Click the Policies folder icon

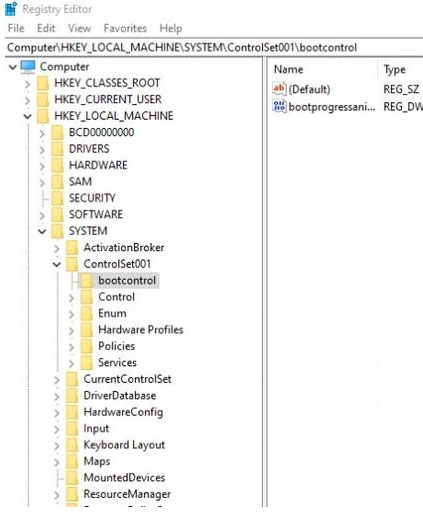point(87,346)
